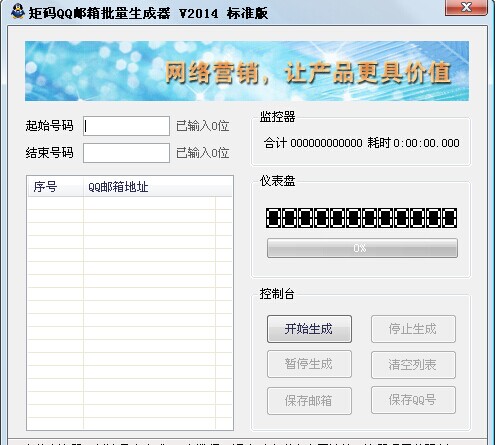
Task: Click the 仪表盘 group title
Action: pyautogui.click(x=277, y=181)
